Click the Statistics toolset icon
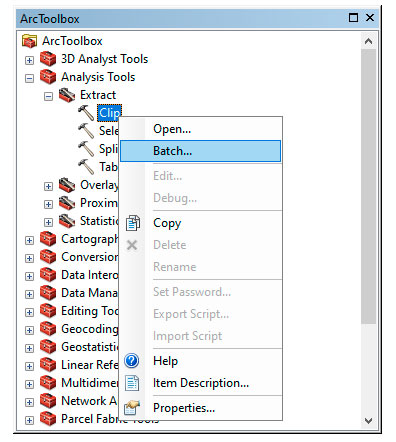Viewport: 396px width, 442px height. tap(67, 221)
